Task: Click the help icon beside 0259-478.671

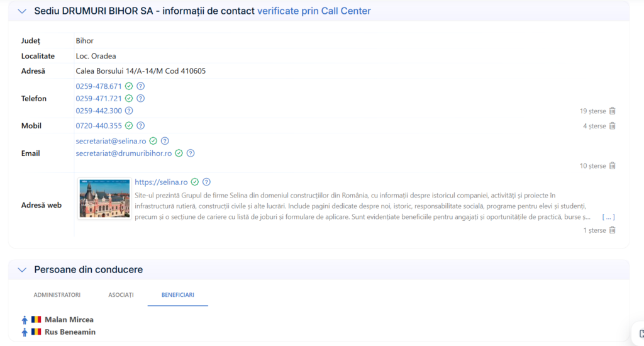Action: (140, 86)
